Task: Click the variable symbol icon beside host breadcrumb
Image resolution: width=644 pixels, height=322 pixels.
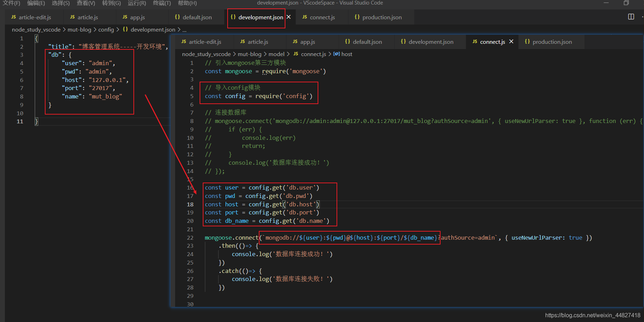Action: click(x=337, y=54)
